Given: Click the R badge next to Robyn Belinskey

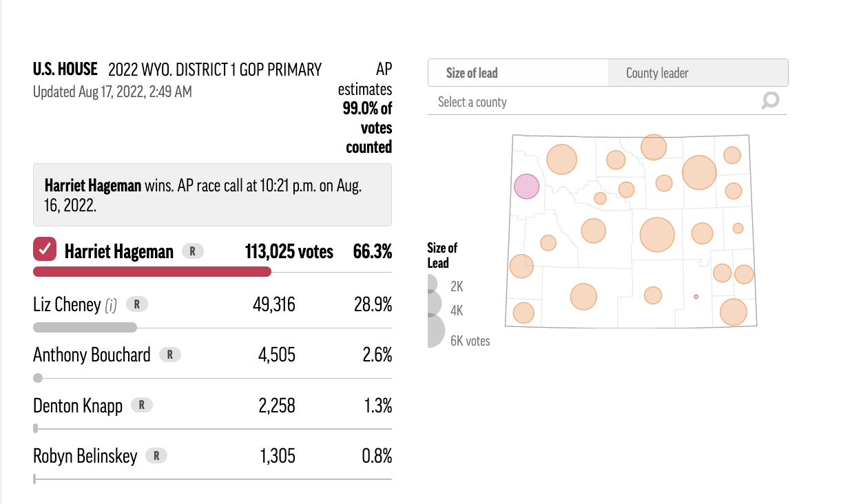Looking at the screenshot, I should coord(156,455).
